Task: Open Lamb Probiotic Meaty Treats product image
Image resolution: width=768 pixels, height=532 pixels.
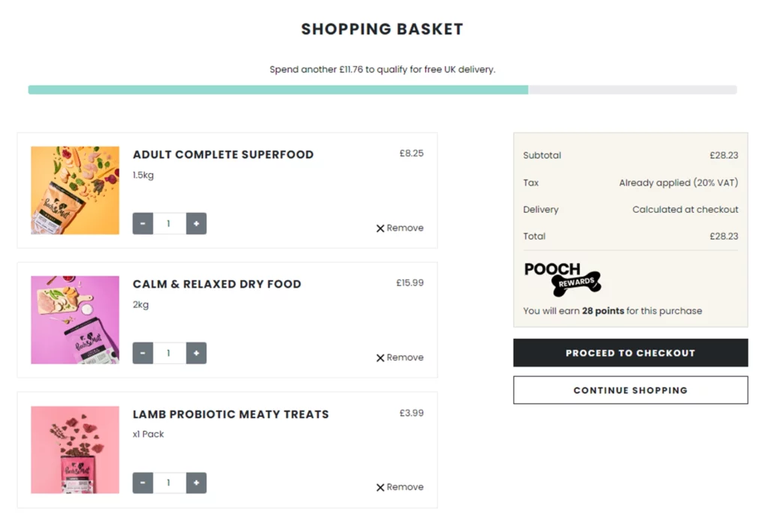Action: [75, 450]
